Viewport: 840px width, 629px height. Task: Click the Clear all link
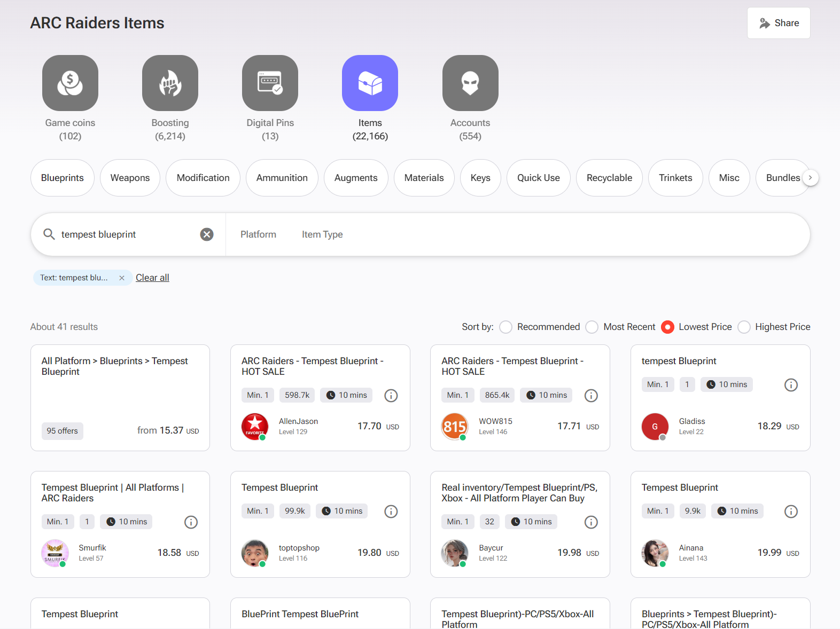coord(152,278)
